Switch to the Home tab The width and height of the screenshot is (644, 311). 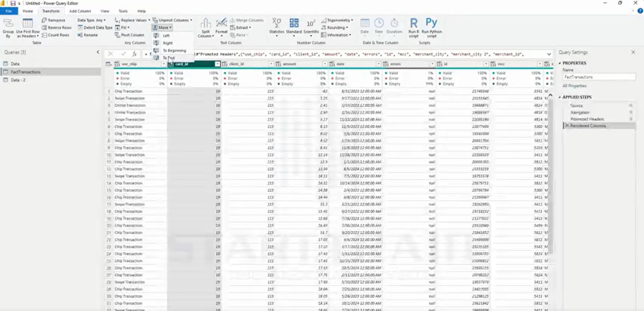pyautogui.click(x=28, y=11)
